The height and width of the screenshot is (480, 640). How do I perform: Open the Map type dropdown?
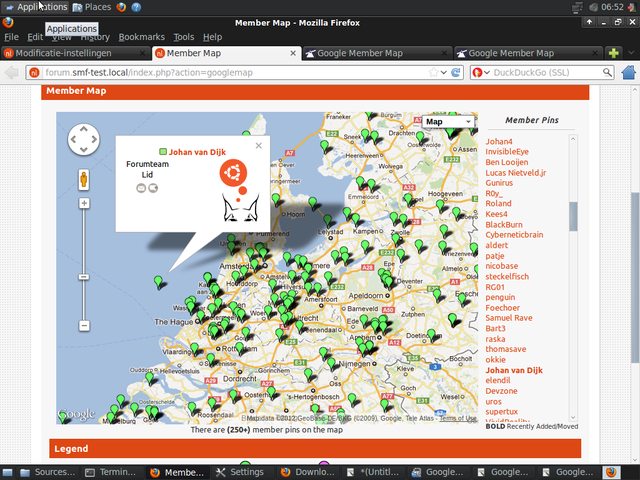[x=448, y=122]
